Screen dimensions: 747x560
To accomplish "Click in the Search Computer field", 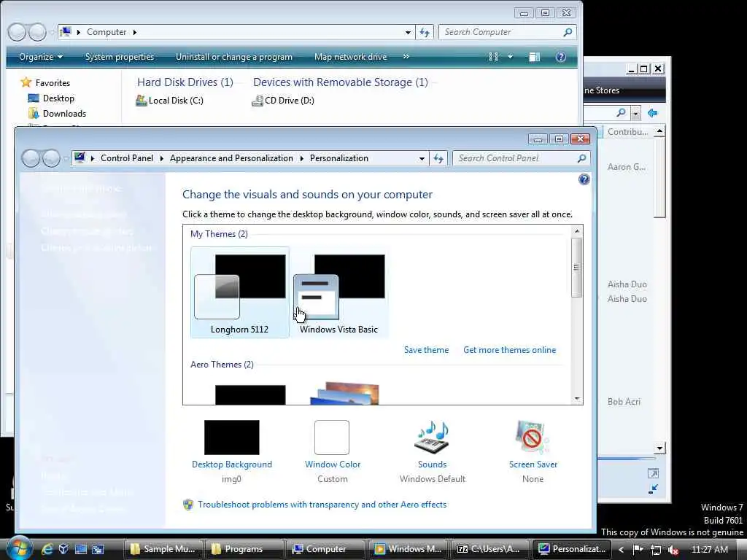I will [x=500, y=32].
